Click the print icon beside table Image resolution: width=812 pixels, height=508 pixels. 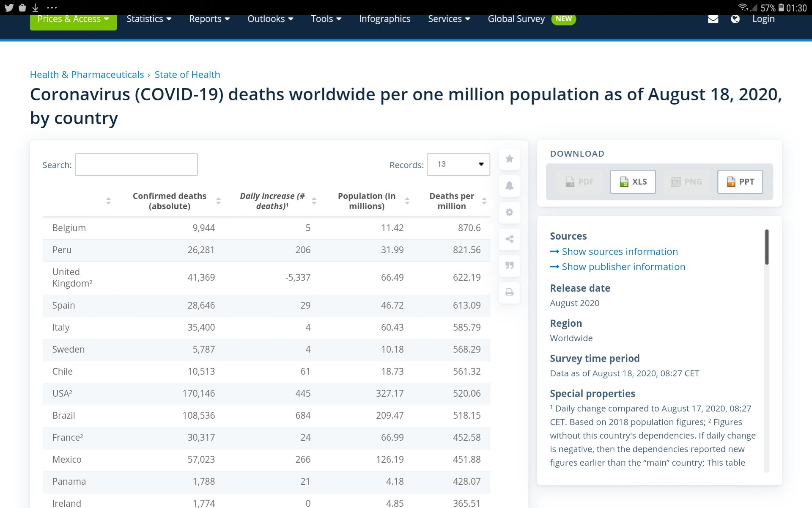[509, 293]
